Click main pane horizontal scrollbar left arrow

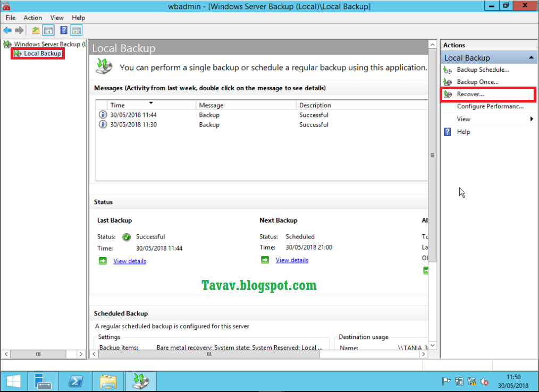(x=94, y=354)
